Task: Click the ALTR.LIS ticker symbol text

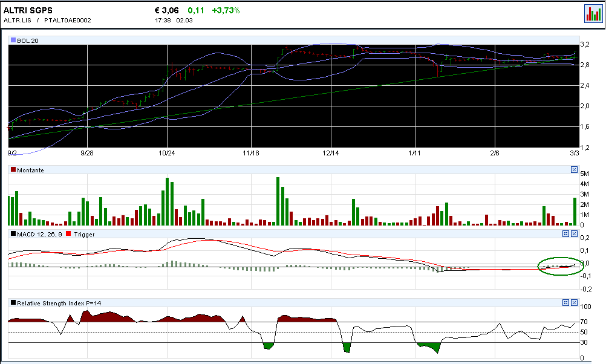Action: (x=17, y=21)
